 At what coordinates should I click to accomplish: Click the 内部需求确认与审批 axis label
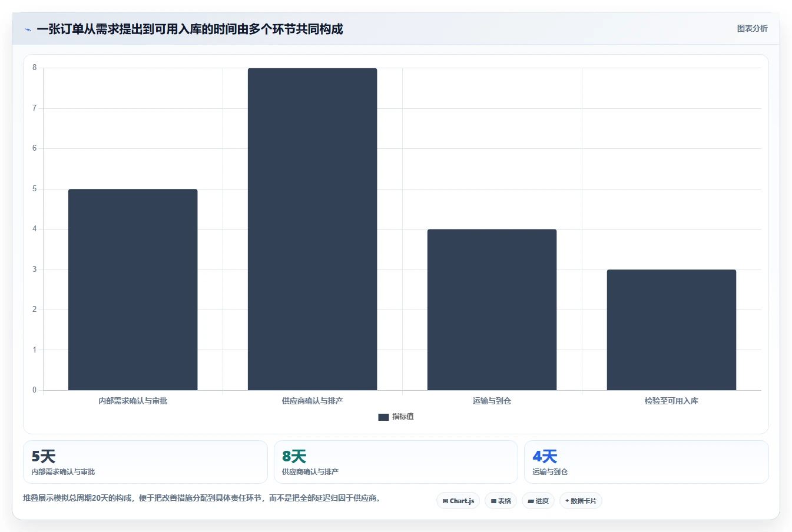132,401
